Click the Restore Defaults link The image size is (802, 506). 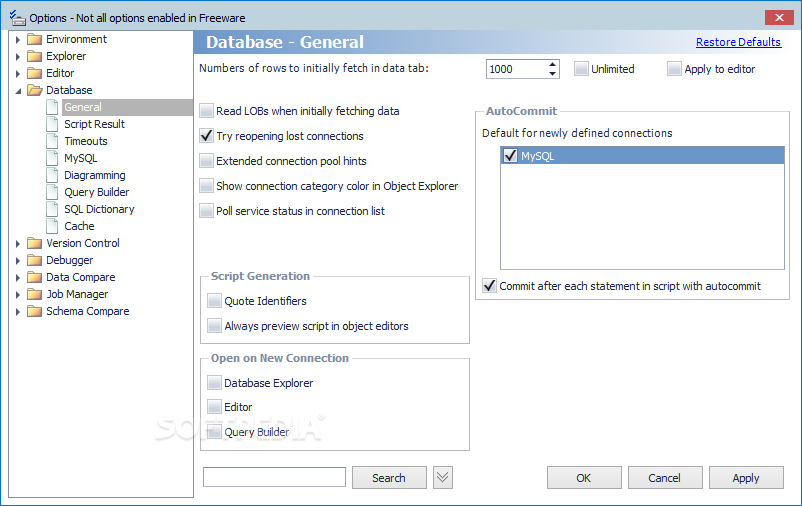click(x=738, y=42)
